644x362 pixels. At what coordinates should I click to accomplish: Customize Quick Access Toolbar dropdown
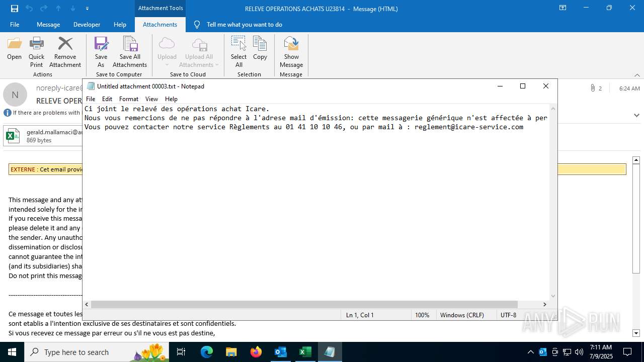click(x=88, y=8)
